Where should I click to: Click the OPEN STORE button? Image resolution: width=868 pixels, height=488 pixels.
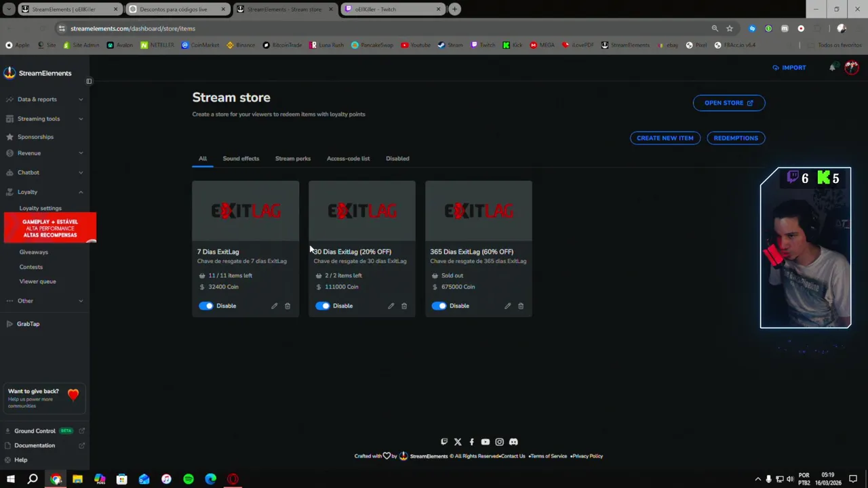coord(729,103)
